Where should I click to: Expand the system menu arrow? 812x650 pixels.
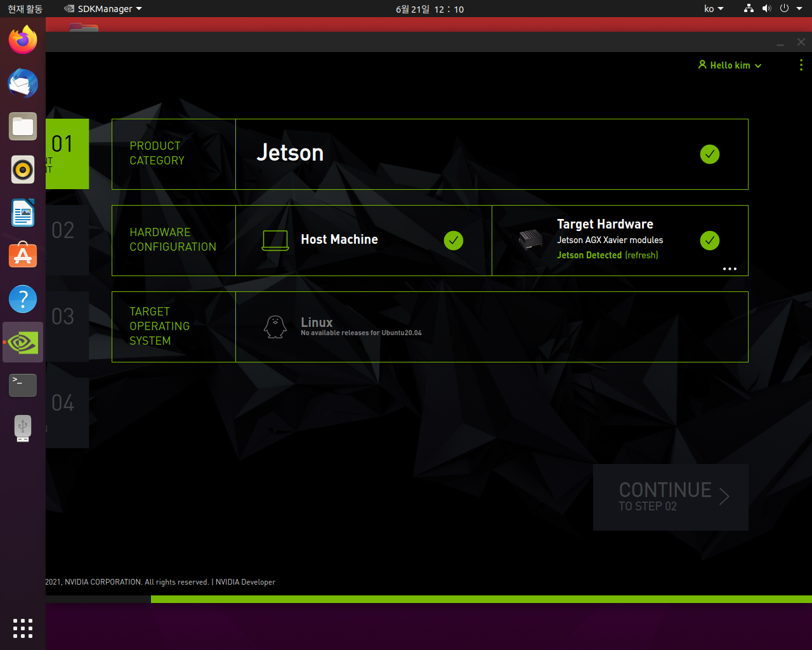pos(799,9)
